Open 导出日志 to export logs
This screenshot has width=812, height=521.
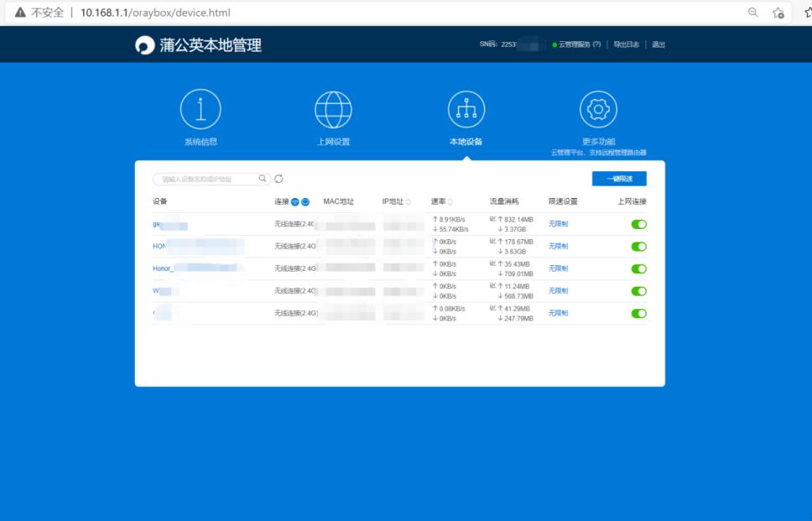coord(626,44)
